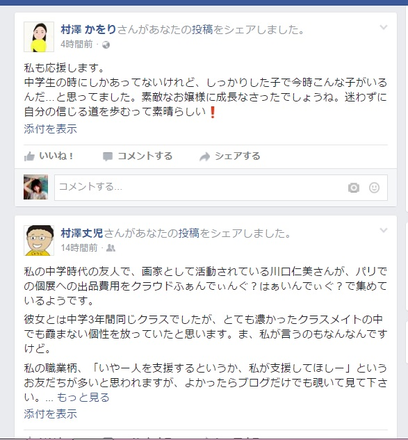Open 村澤 かをり's profile picture
Viewport: 408px width, 440px height.
coord(39,37)
